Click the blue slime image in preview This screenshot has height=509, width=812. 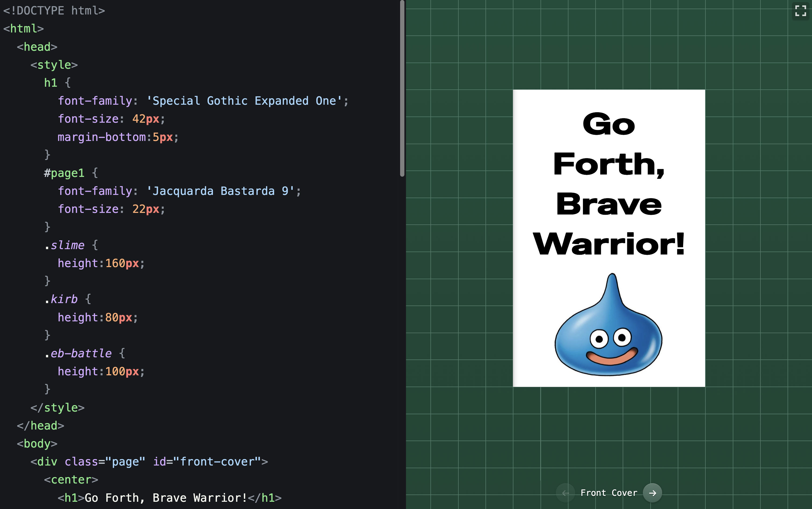(x=609, y=325)
